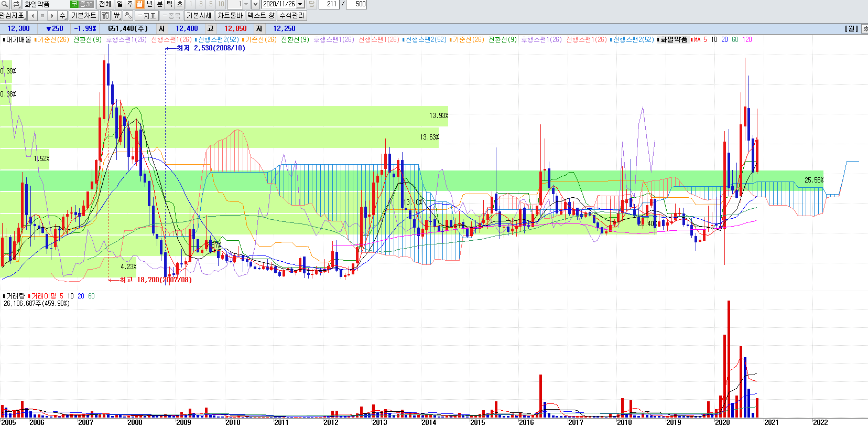This screenshot has width=868, height=427.
Task: Click the gray 증30 margin badge
Action: click(x=86, y=4)
